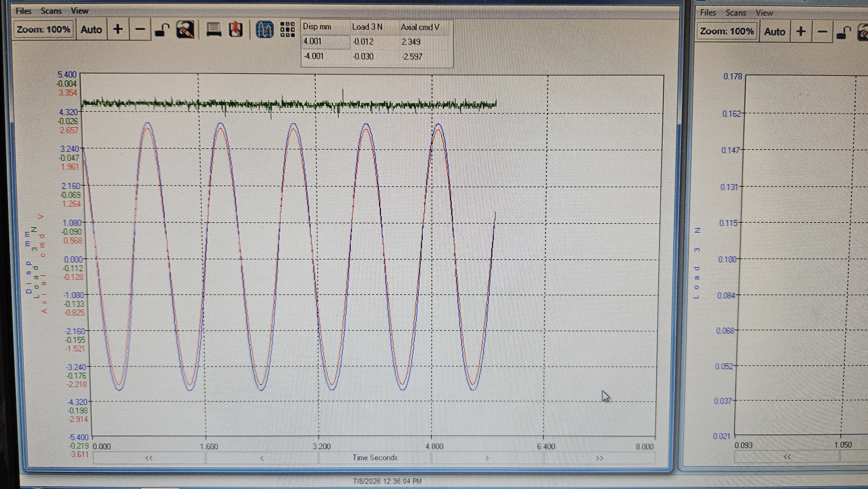Open the View menu in the right window
This screenshot has height=489, width=868.
764,13
